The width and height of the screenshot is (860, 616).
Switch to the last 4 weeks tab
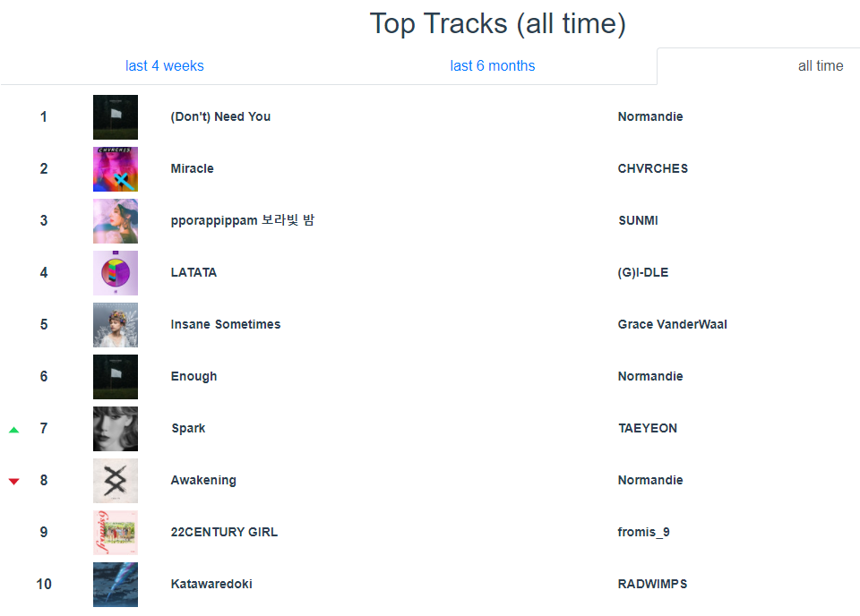pyautogui.click(x=165, y=65)
